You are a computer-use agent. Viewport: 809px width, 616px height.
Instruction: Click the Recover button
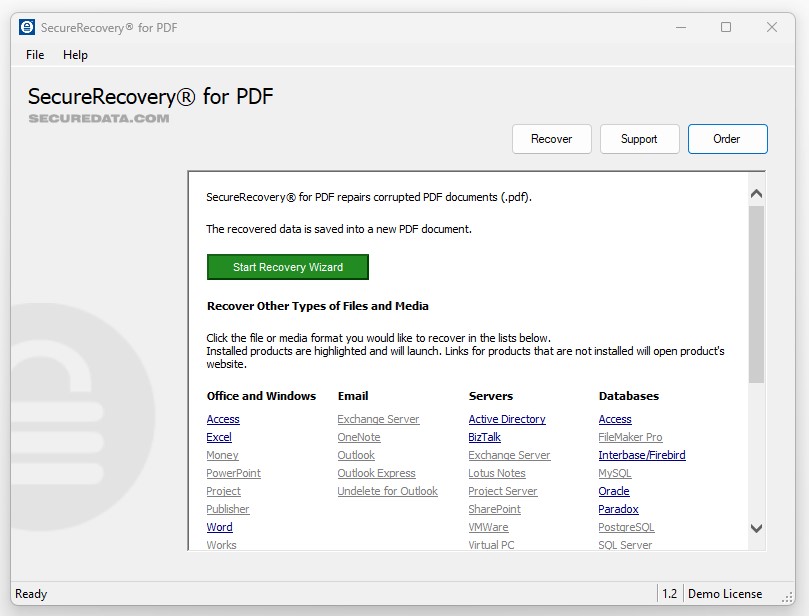coord(551,139)
